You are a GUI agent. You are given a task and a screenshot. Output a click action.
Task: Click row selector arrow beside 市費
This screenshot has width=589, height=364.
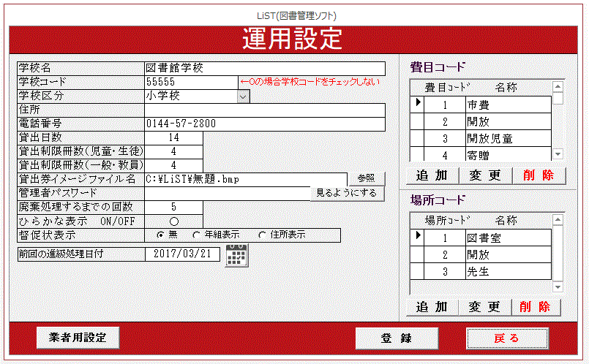[418, 103]
